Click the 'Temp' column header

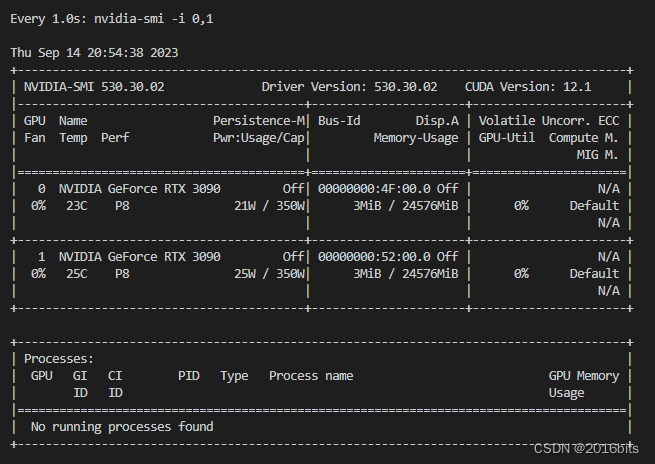(x=73, y=138)
